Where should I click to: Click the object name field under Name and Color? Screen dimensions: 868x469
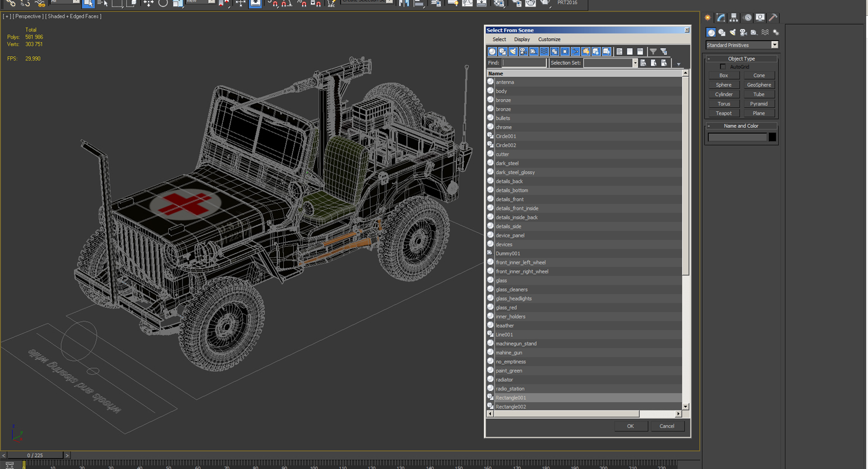(x=737, y=137)
